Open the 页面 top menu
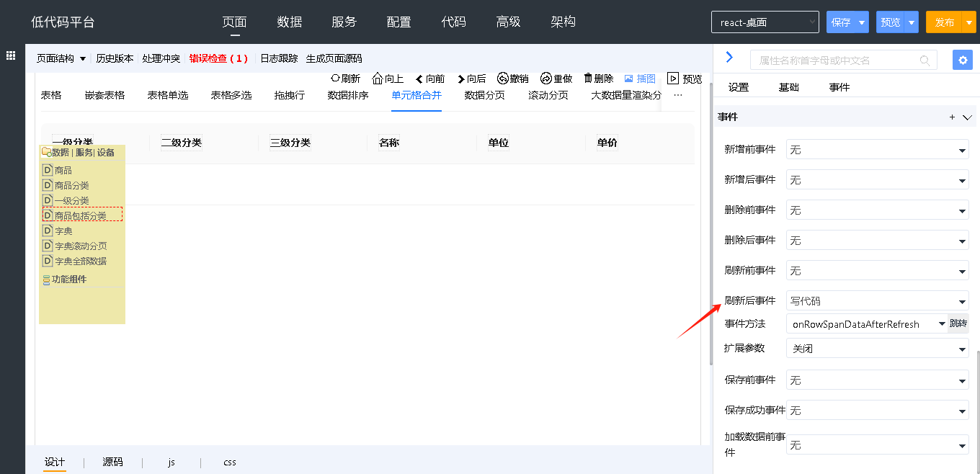Viewport: 980px width, 474px height. coord(235,22)
